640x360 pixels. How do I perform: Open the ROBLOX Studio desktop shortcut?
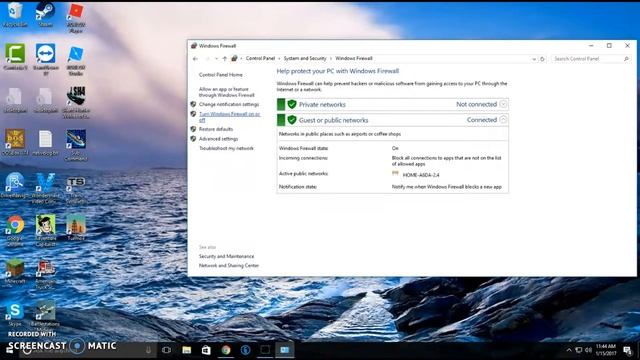76,60
